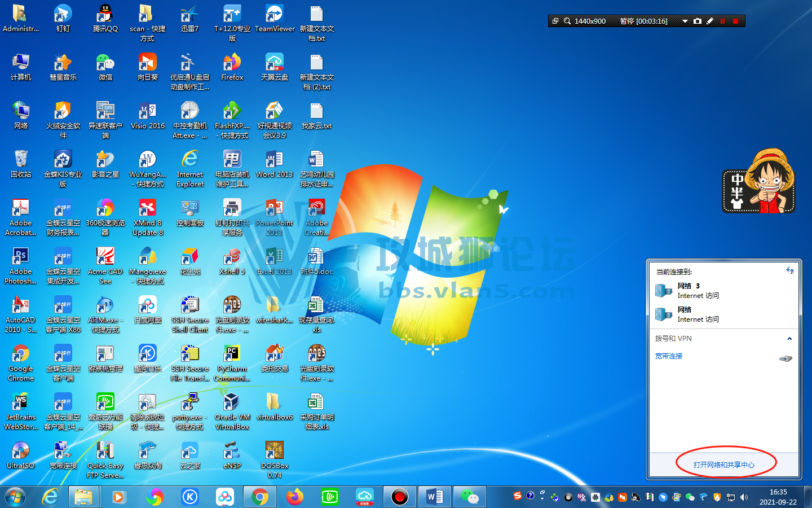Image resolution: width=812 pixels, height=508 pixels.
Task: Open the 钉钉 desktop shortcut
Action: tap(63, 19)
